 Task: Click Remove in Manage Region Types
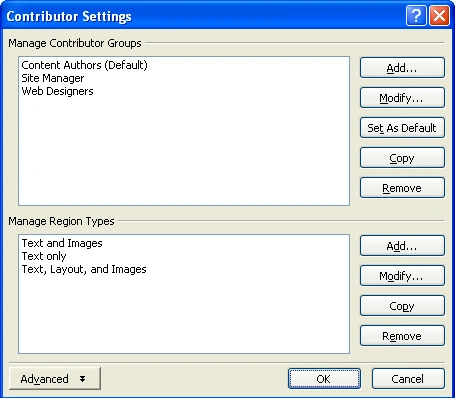(402, 336)
